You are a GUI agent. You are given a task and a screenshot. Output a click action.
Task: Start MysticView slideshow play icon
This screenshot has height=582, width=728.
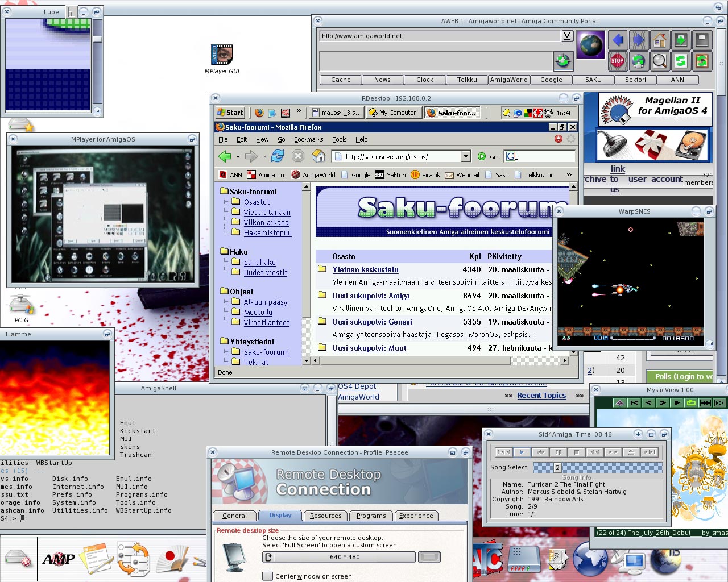click(x=677, y=402)
